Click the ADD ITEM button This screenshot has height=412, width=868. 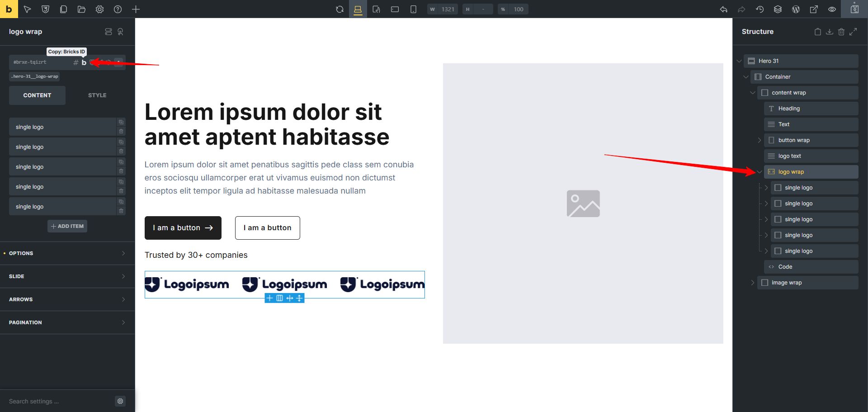(x=67, y=226)
